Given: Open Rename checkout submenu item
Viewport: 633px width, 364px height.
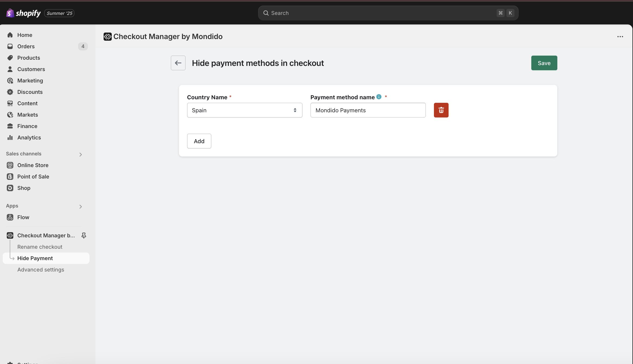Looking at the screenshot, I should (40, 247).
